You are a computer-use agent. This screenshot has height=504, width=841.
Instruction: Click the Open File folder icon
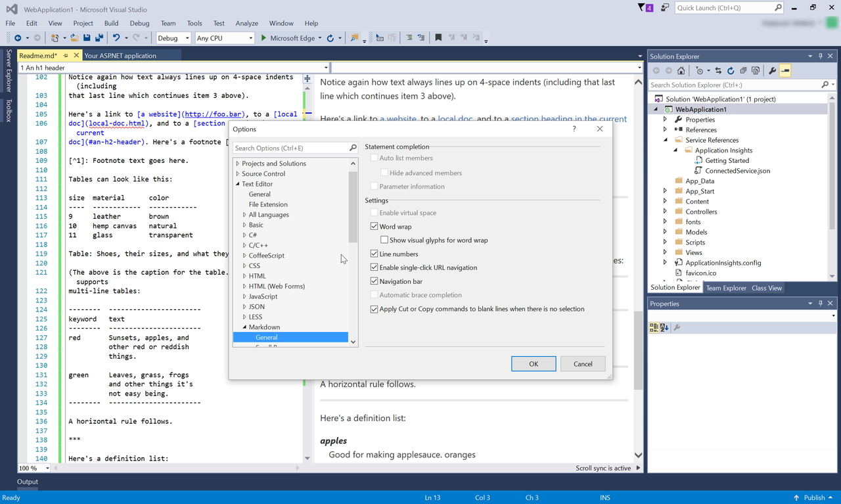coord(75,38)
